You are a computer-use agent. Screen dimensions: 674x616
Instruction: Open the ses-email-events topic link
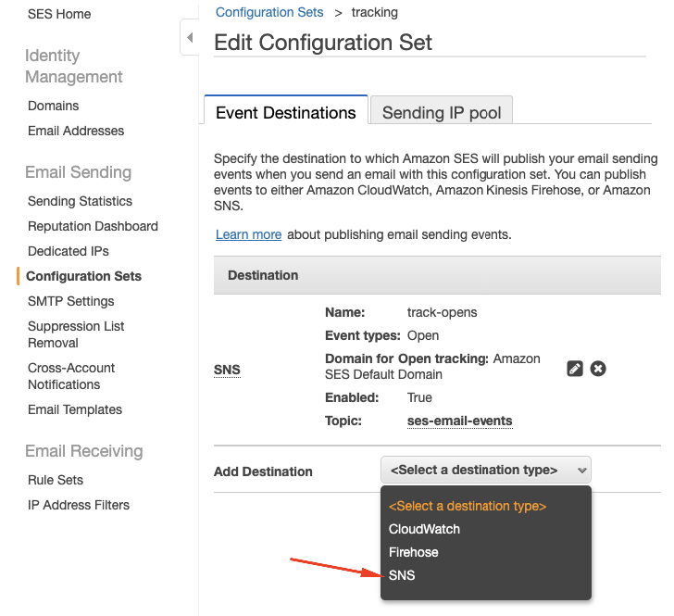[x=459, y=421]
